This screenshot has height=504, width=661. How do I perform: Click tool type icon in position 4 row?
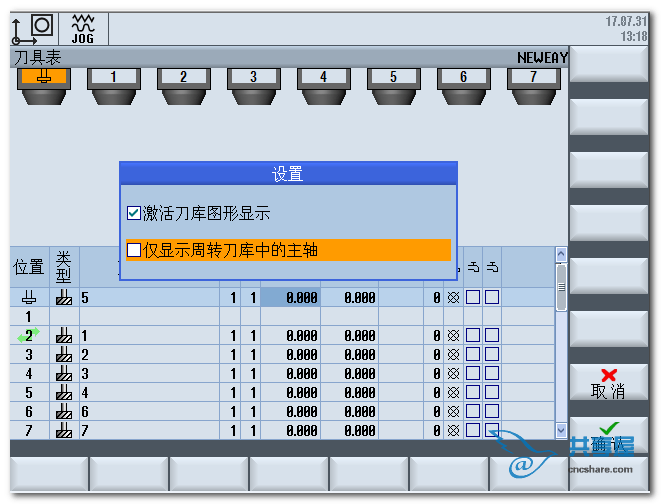point(64,373)
